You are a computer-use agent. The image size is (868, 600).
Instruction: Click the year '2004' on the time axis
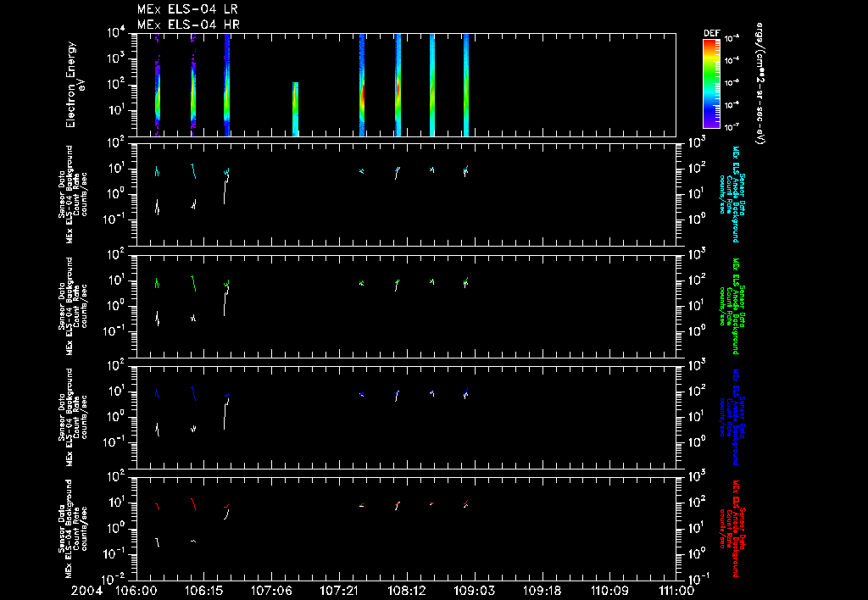click(x=87, y=591)
